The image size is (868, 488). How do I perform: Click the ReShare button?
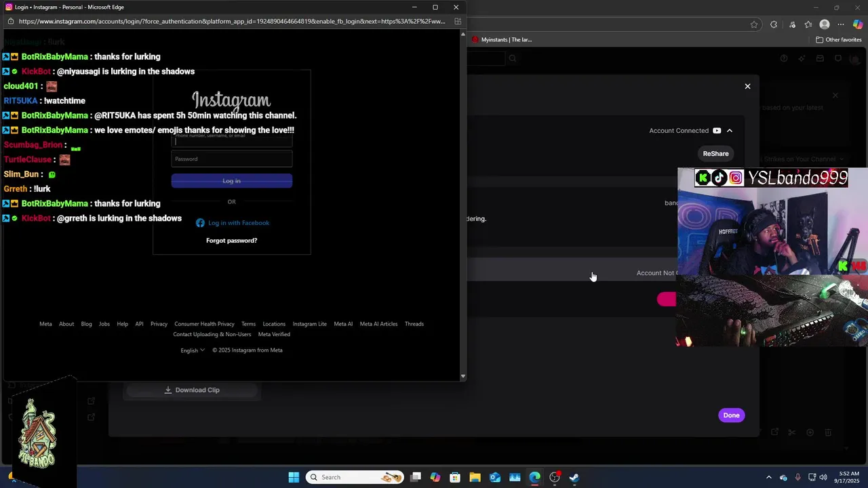click(x=715, y=154)
